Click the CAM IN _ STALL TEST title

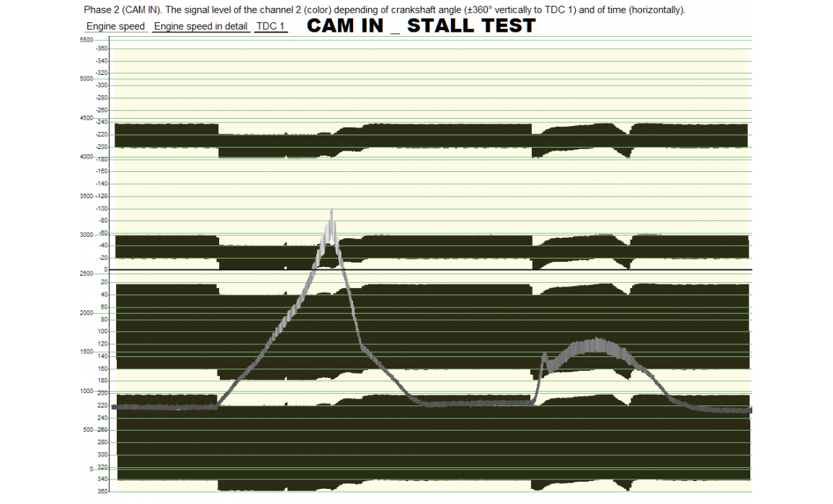421,26
